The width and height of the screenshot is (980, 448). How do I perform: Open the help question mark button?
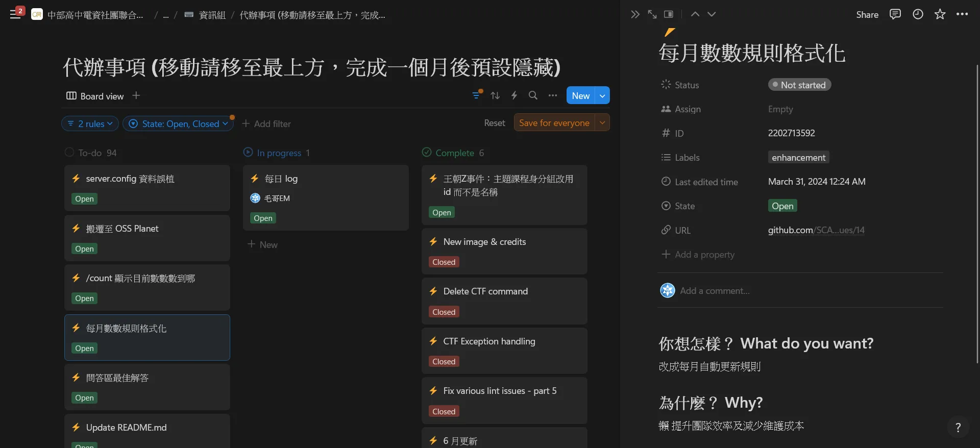coord(958,428)
